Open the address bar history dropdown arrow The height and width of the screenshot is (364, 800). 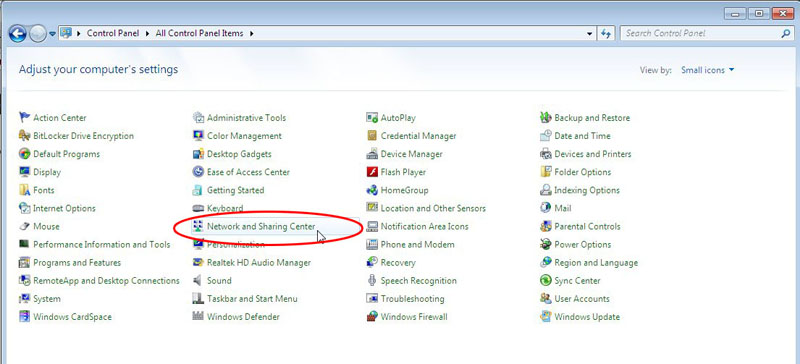[x=590, y=34]
